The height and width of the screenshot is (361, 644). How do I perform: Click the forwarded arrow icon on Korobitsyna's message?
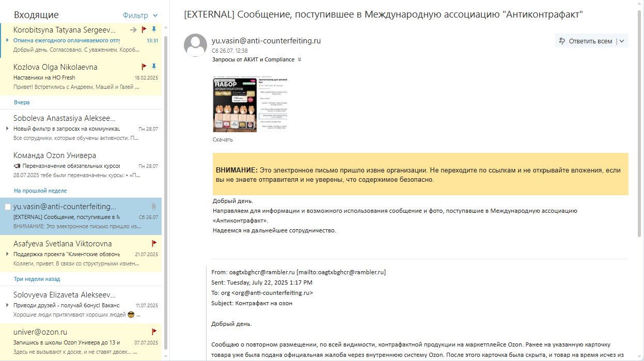tap(133, 30)
